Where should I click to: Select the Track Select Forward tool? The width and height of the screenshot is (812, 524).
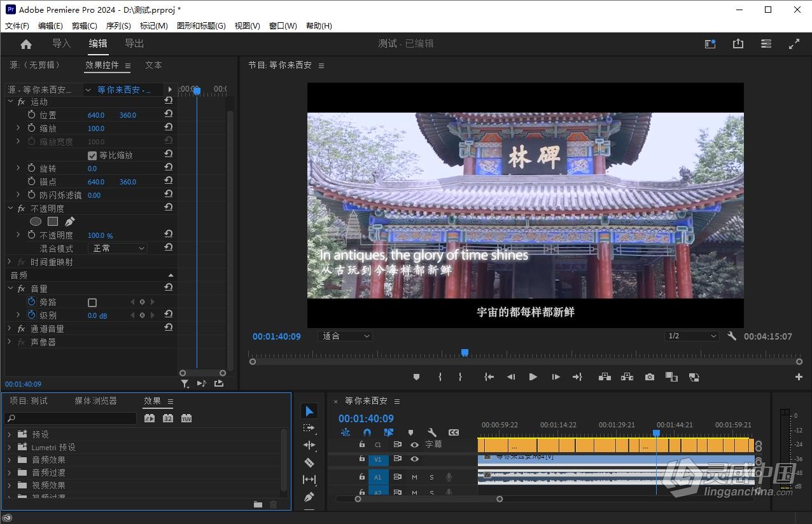point(309,428)
